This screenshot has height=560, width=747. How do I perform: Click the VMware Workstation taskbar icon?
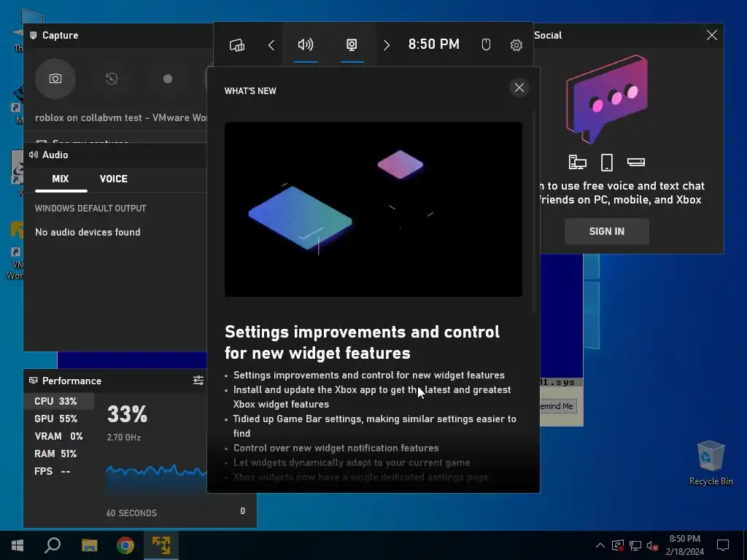coord(161,545)
